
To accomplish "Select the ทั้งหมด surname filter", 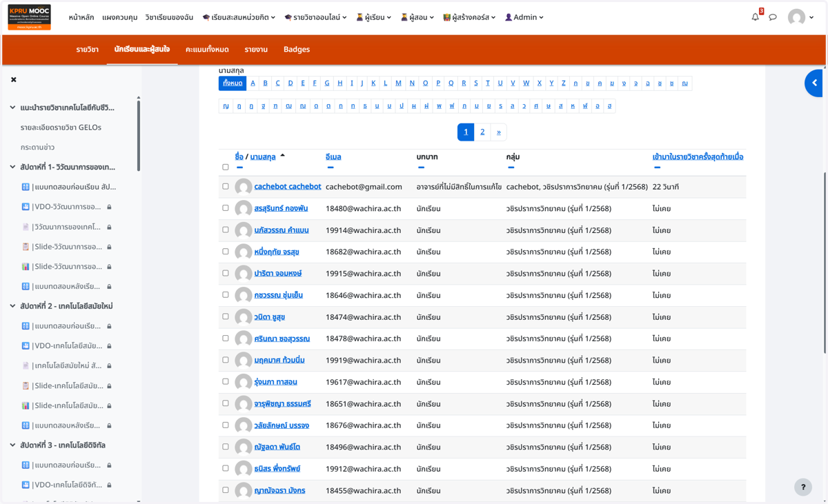I will [x=233, y=83].
